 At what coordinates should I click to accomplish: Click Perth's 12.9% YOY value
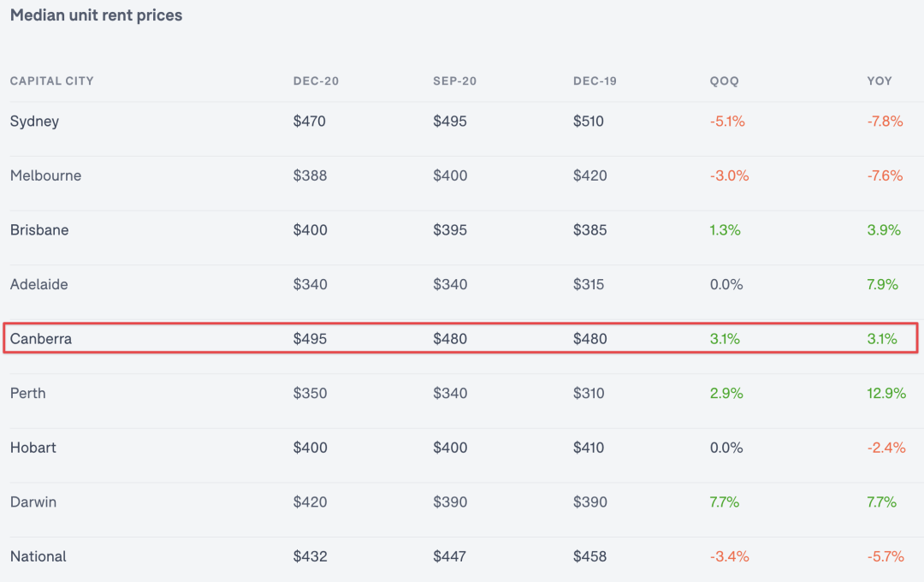(x=886, y=394)
